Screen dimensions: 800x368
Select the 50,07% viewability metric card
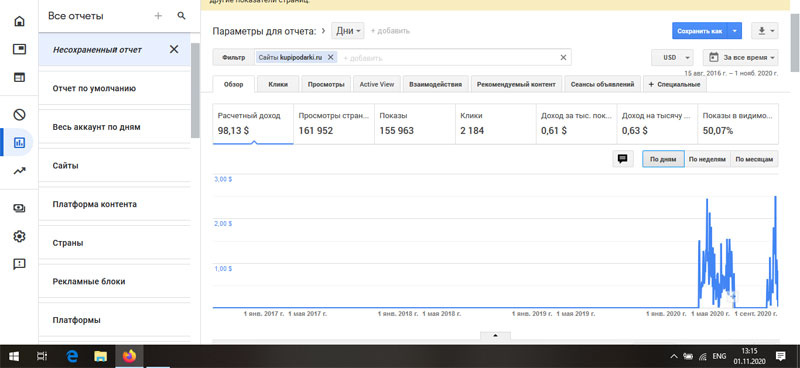(738, 124)
